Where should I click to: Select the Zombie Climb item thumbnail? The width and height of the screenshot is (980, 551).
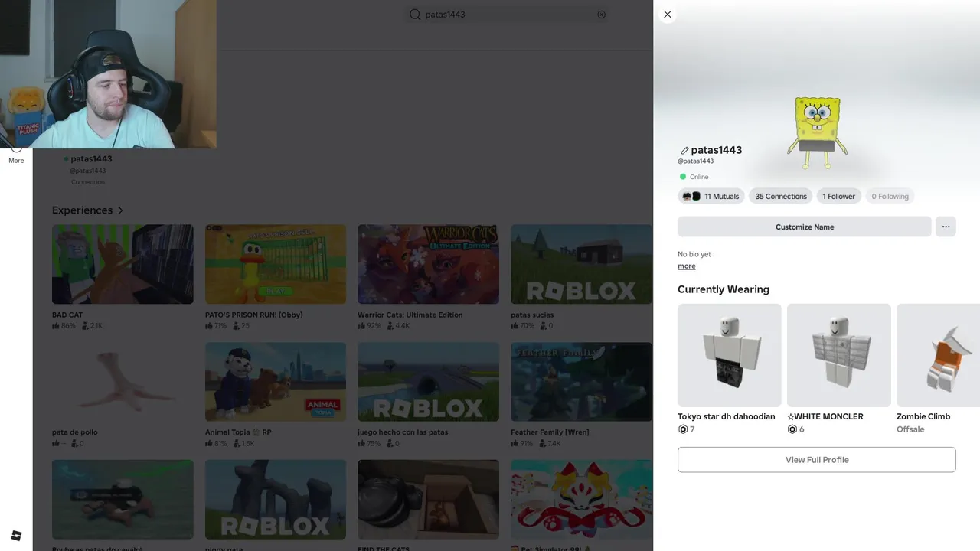[938, 355]
